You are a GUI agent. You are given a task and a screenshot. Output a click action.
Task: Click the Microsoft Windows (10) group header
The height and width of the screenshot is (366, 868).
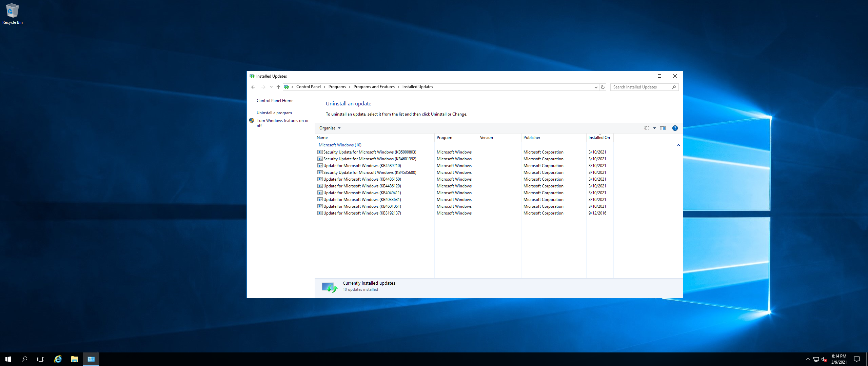(340, 145)
